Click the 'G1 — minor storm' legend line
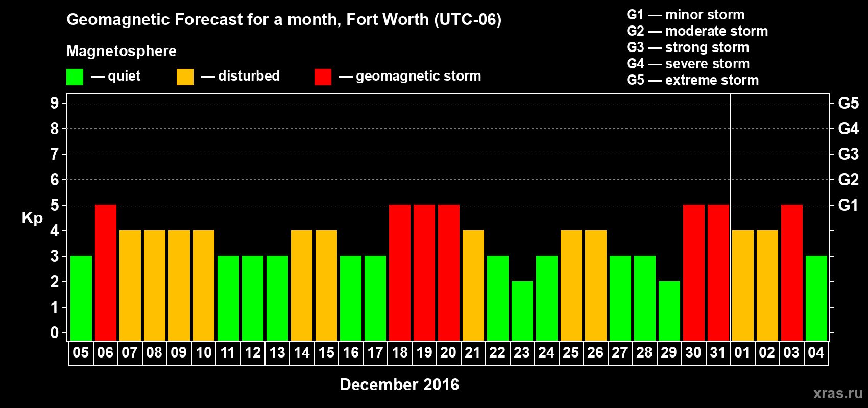This screenshot has width=868, height=408. point(685,15)
